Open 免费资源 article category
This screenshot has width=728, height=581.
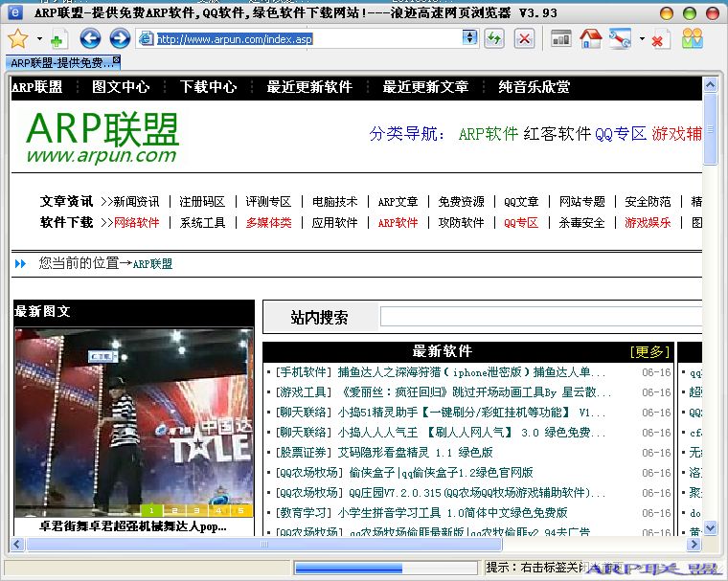click(461, 201)
